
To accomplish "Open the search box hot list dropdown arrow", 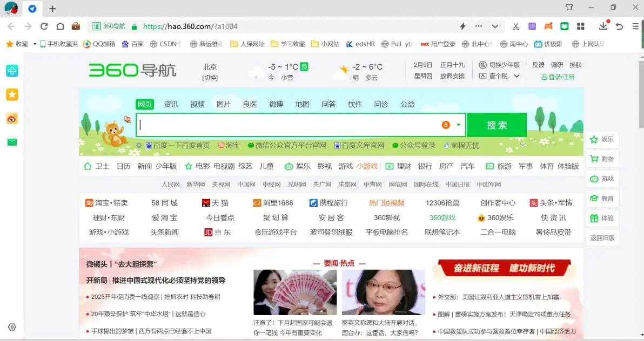I will [458, 125].
